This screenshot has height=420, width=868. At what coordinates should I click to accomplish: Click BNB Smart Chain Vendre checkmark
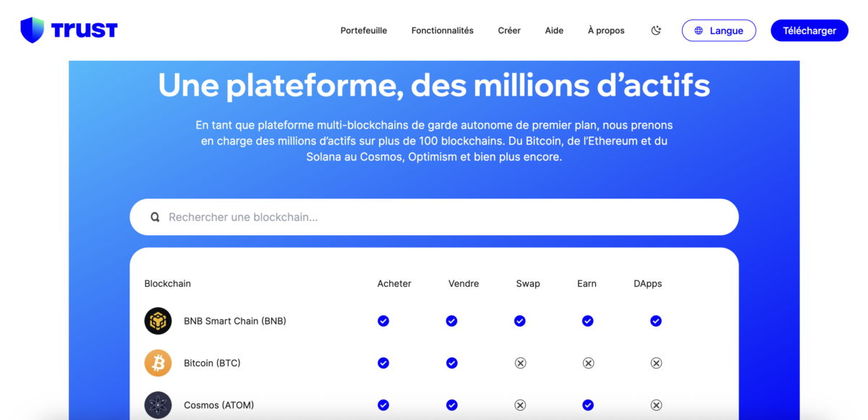click(x=451, y=321)
